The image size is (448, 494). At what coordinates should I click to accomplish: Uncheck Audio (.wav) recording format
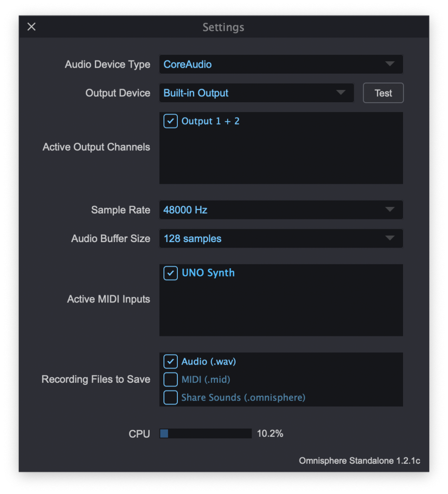(170, 361)
